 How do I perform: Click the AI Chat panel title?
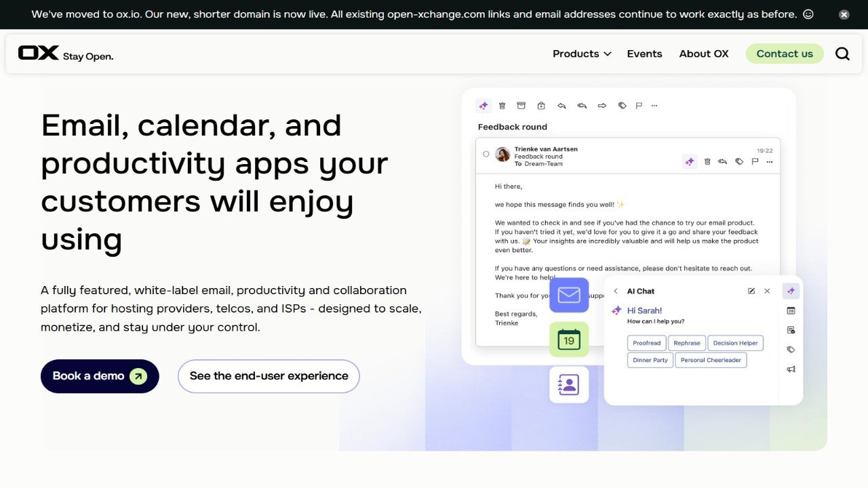coord(641,291)
